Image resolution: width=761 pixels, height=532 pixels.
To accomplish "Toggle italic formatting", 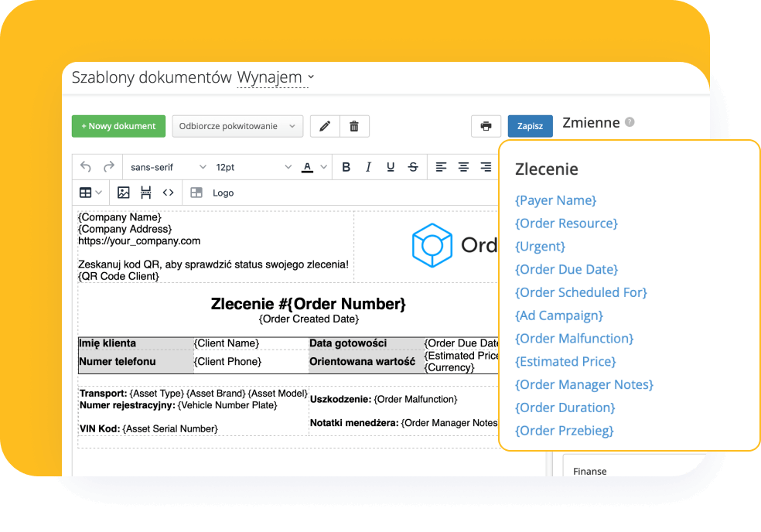I will click(368, 167).
